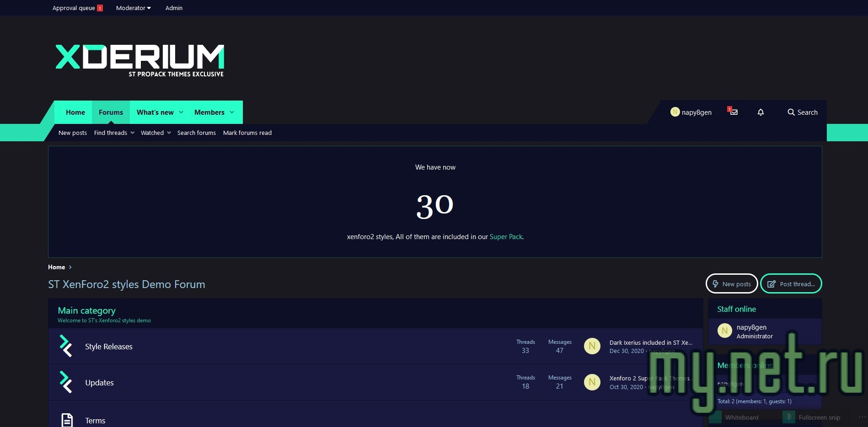Open the alerts bell icon
868x427 pixels.
761,112
